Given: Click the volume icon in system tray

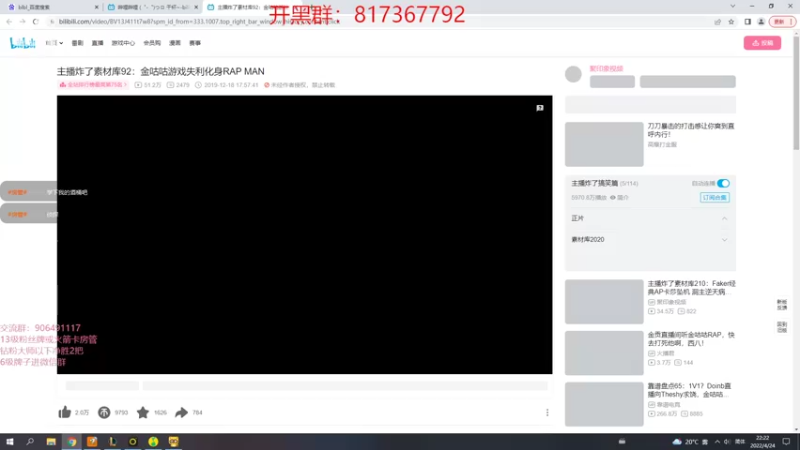Looking at the screenshot, I should pos(727,442).
